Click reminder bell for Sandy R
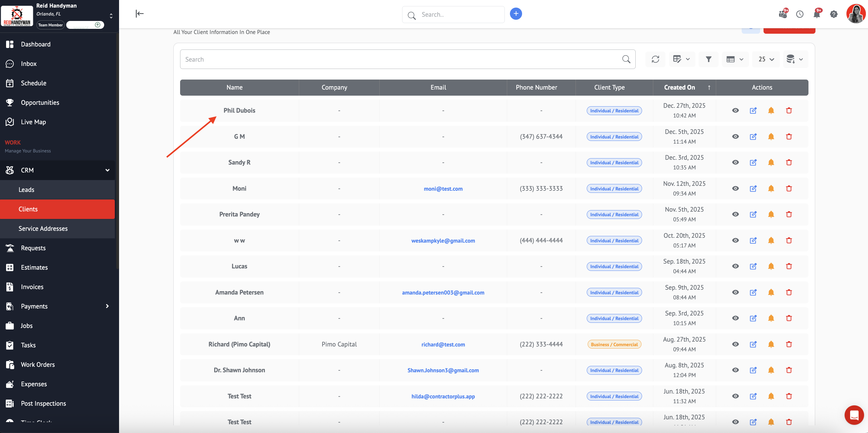 [771, 162]
